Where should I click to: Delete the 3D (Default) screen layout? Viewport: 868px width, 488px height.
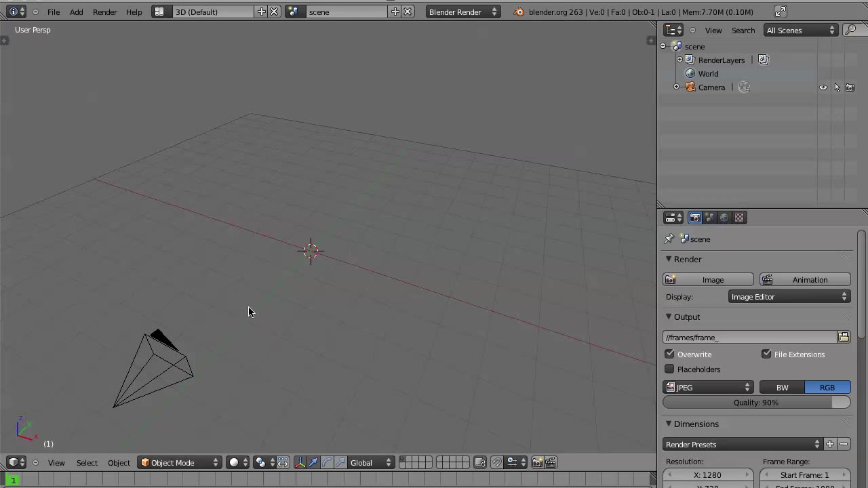coord(274,12)
